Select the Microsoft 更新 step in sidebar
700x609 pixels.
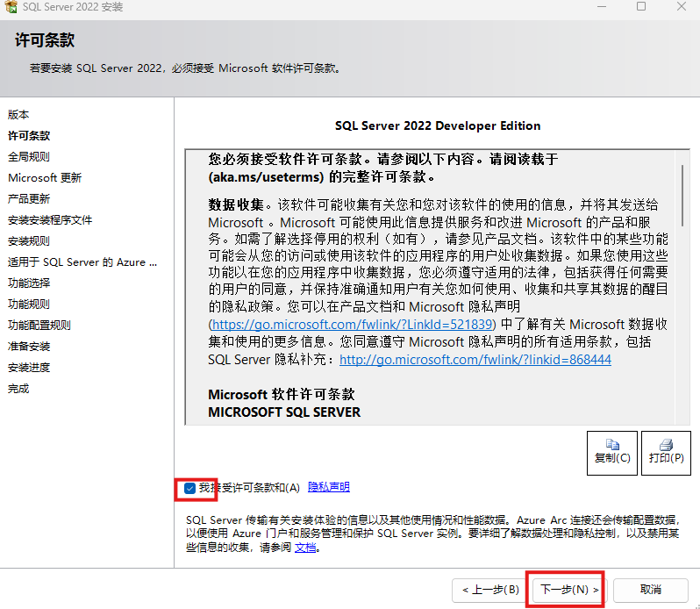click(x=45, y=178)
